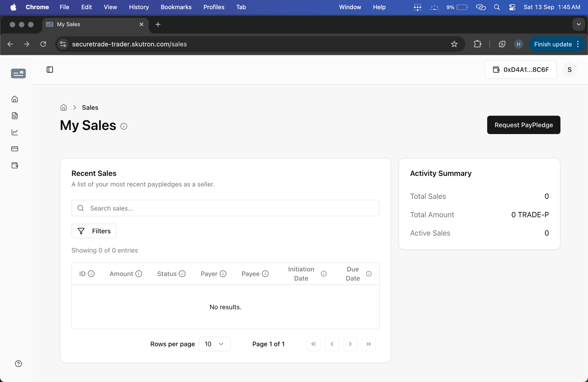This screenshot has height=382, width=588.
Task: Select the My Sales browser tab
Action: point(95,24)
